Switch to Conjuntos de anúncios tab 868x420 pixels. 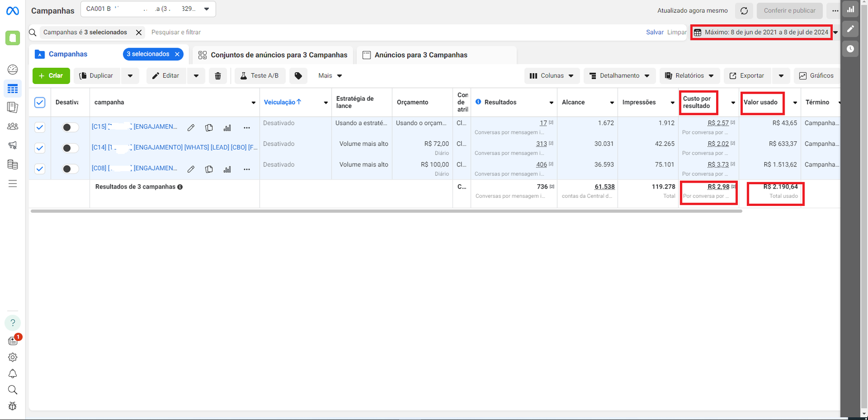pos(273,55)
